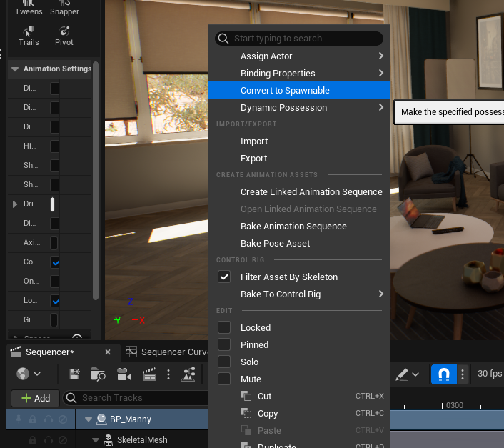Check the Solo checkbox in Edit section
The width and height of the screenshot is (504, 448).
pos(224,362)
